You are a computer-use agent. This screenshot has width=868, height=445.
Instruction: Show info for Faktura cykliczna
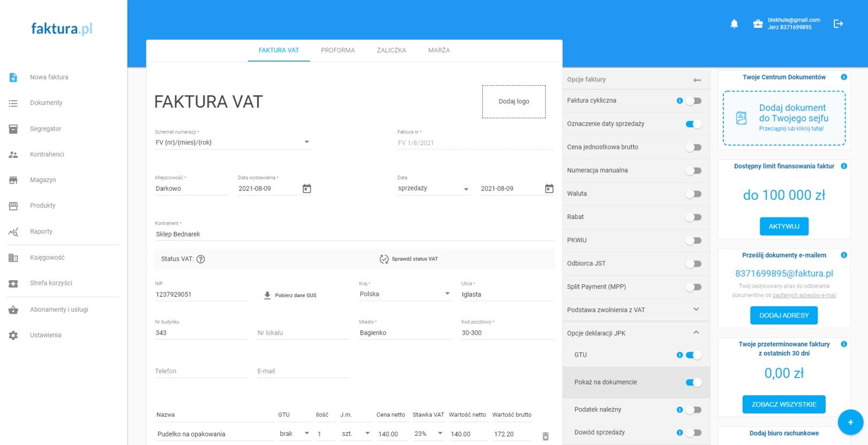point(679,101)
